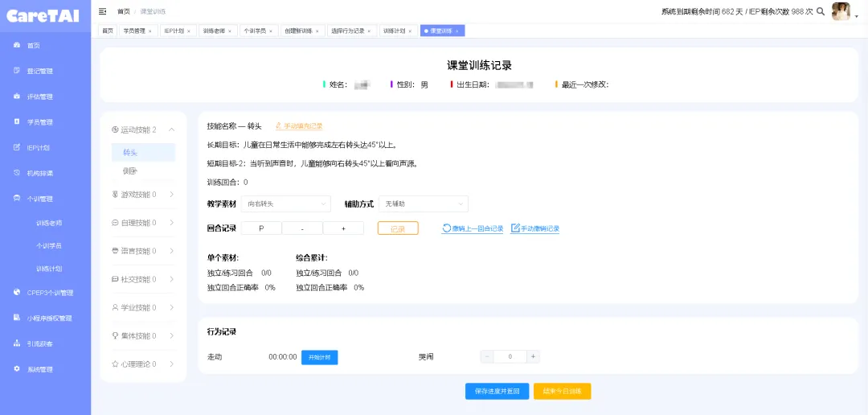The image size is (868, 415).
Task: Open the user avatar menu
Action: tap(841, 11)
